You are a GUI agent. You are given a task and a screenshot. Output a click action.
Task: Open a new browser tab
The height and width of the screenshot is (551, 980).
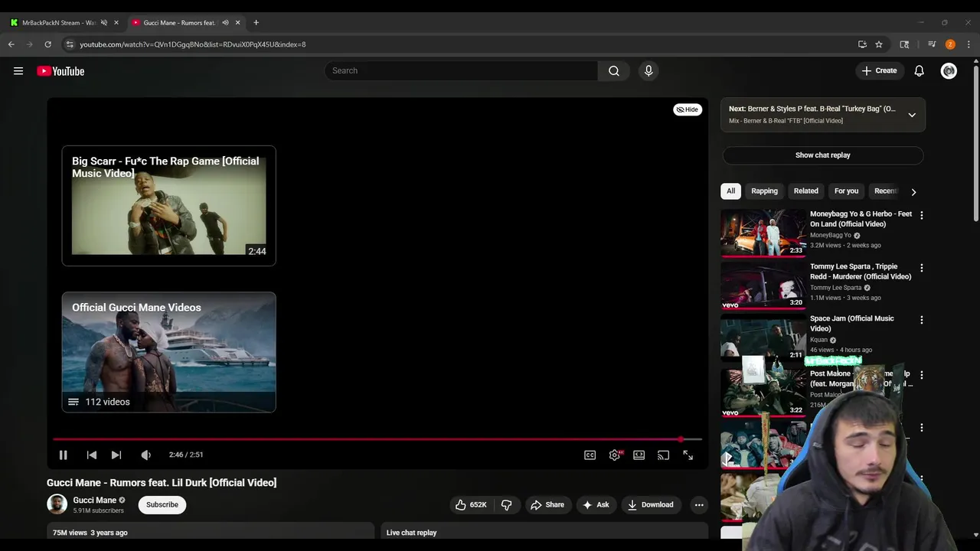tap(256, 23)
